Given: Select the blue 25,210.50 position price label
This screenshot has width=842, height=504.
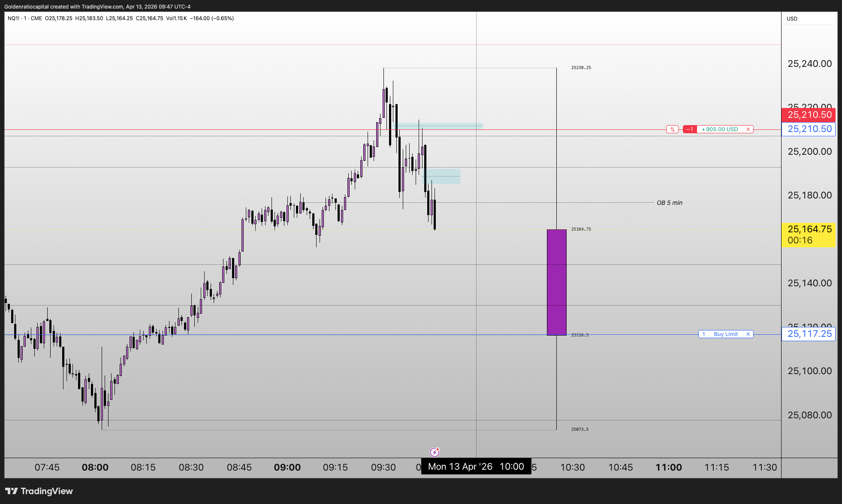Looking at the screenshot, I should pyautogui.click(x=809, y=129).
